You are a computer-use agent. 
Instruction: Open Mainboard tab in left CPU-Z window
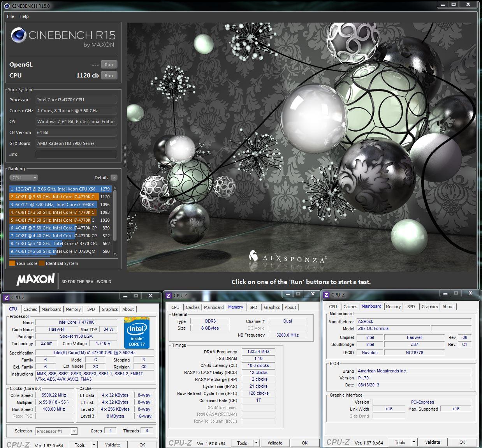[51, 309]
